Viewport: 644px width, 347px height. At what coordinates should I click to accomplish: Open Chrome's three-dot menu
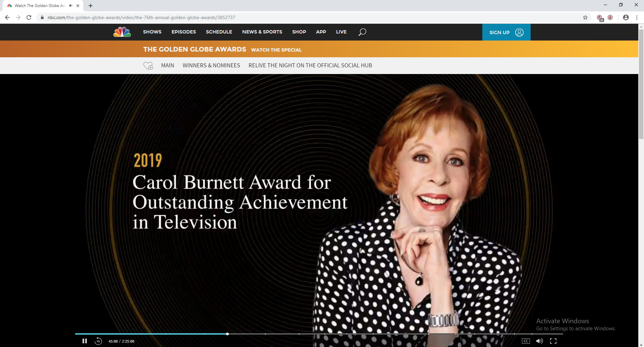pos(637,17)
